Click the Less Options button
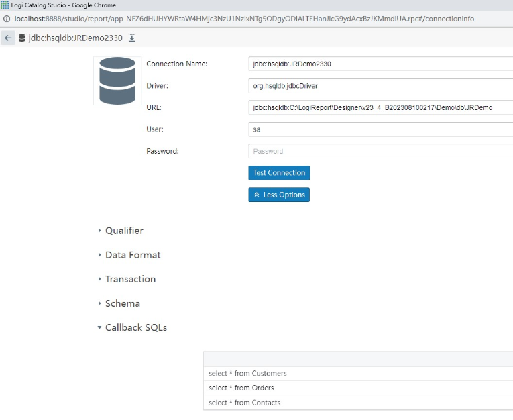Image resolution: width=513 pixels, height=420 pixels. coord(279,195)
